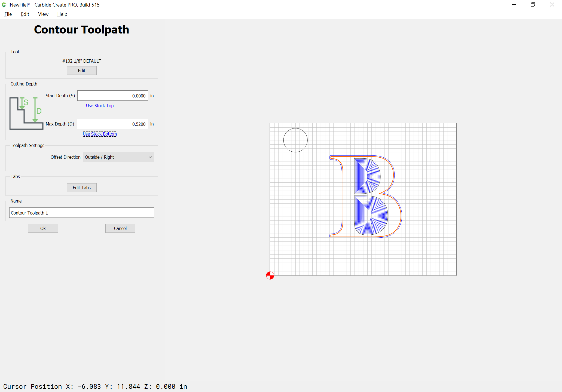Click the upper pocket toolpath inside B

pos(367,176)
